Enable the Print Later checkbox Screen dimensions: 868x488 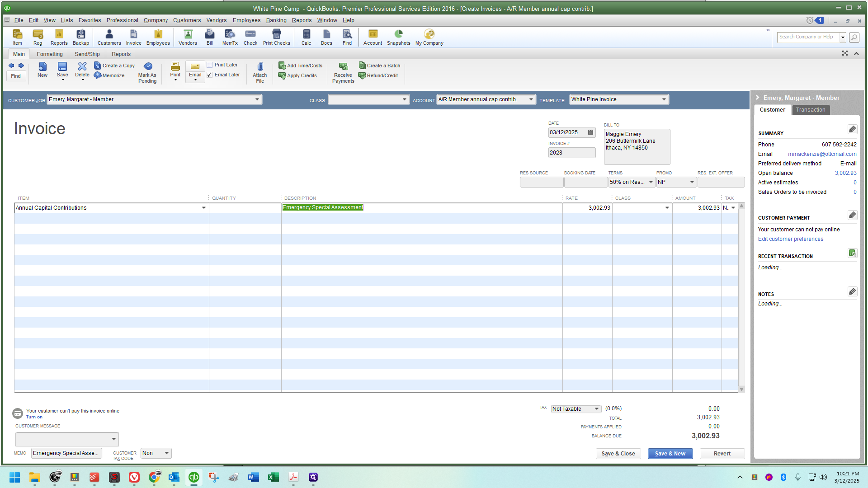click(x=210, y=65)
